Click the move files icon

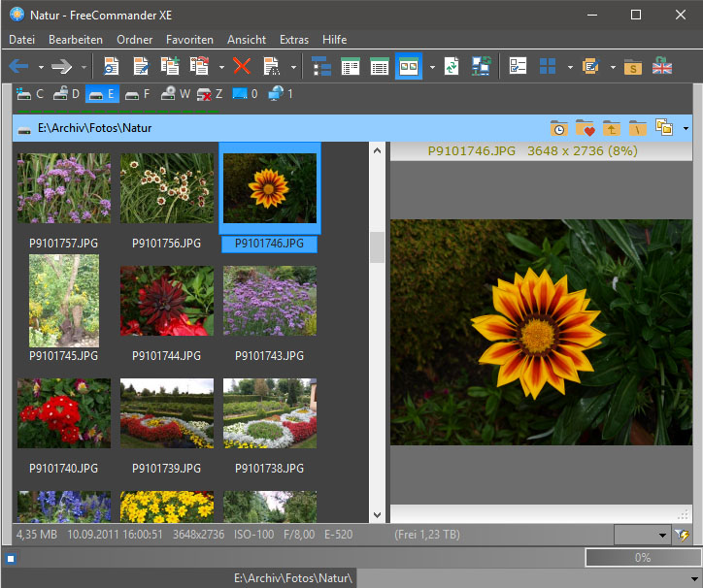[x=200, y=66]
